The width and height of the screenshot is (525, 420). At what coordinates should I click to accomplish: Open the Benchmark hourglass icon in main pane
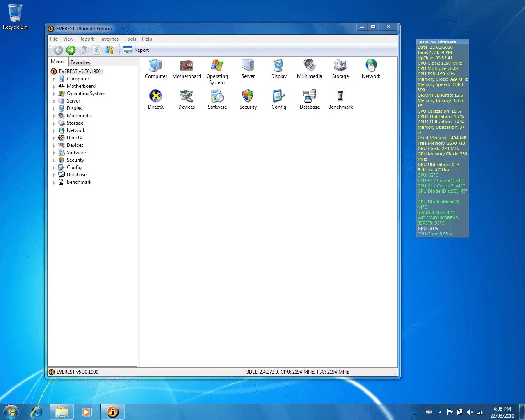pos(340,100)
